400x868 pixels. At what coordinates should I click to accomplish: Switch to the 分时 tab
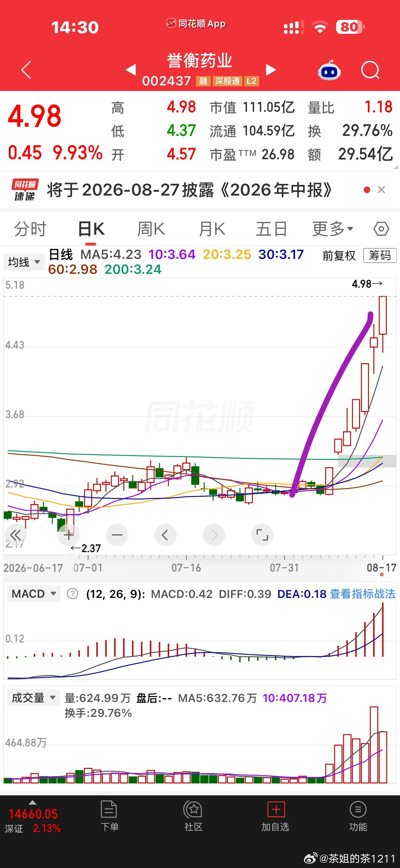[30, 229]
